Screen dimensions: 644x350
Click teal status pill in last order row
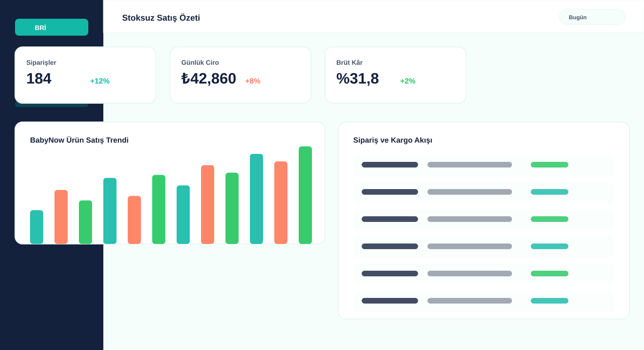click(550, 301)
